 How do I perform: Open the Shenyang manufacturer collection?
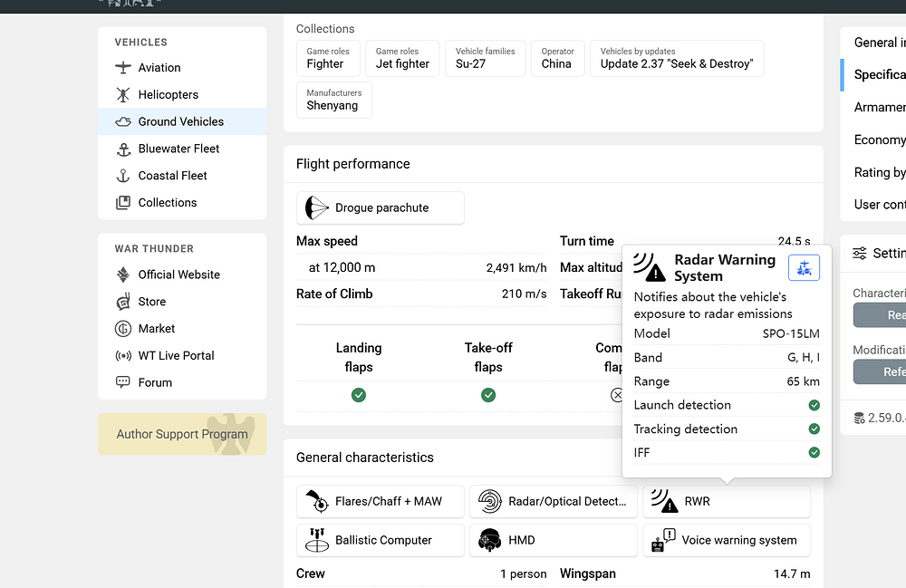coord(334,100)
